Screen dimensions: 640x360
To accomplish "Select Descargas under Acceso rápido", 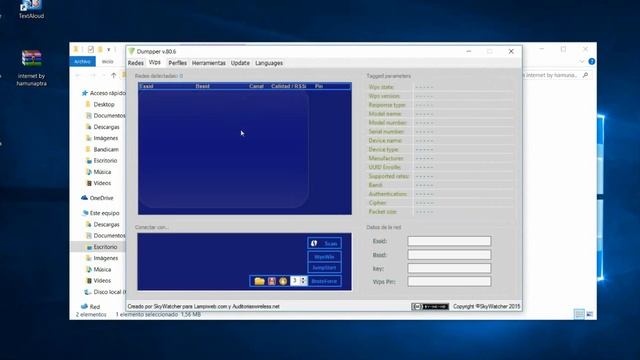I will [x=103, y=127].
